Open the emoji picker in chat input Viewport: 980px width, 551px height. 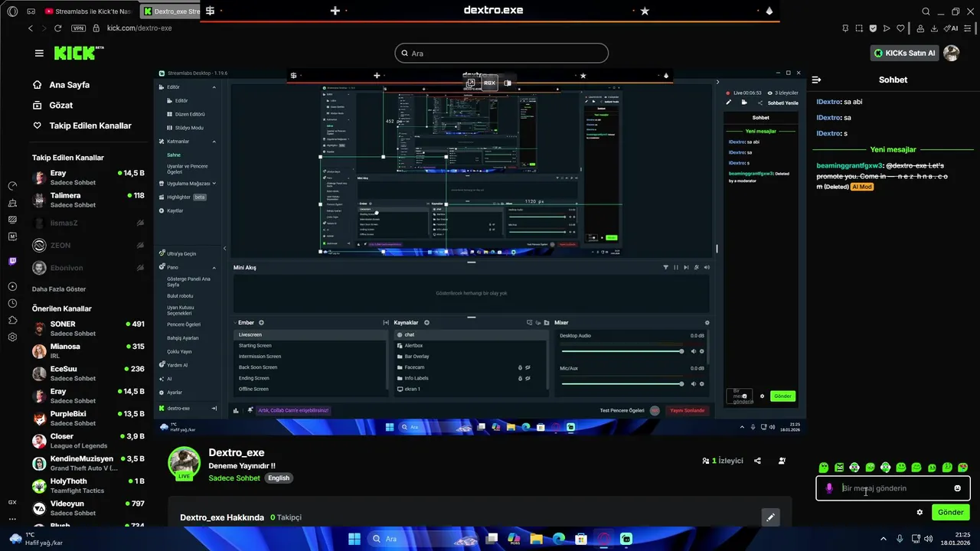[957, 488]
